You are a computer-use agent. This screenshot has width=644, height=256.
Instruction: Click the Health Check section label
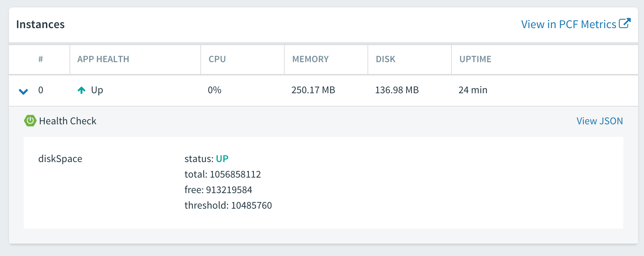click(x=68, y=121)
